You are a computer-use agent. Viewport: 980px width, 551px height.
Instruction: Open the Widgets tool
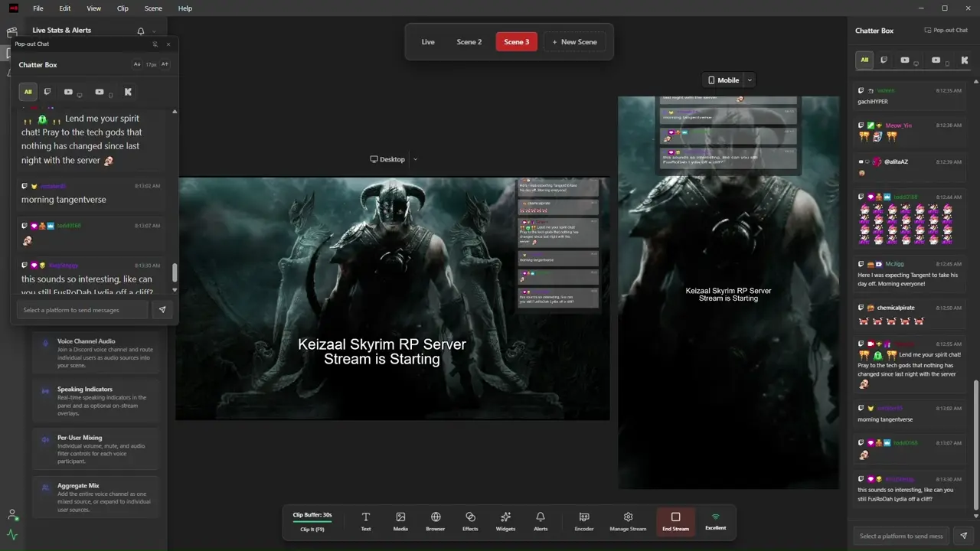click(x=505, y=521)
